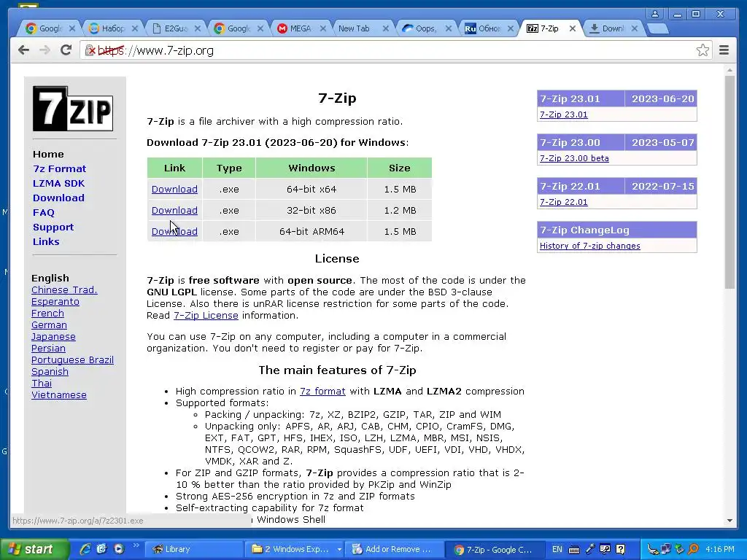Image resolution: width=747 pixels, height=560 pixels.
Task: Open the FAQ sidebar page
Action: (x=44, y=212)
